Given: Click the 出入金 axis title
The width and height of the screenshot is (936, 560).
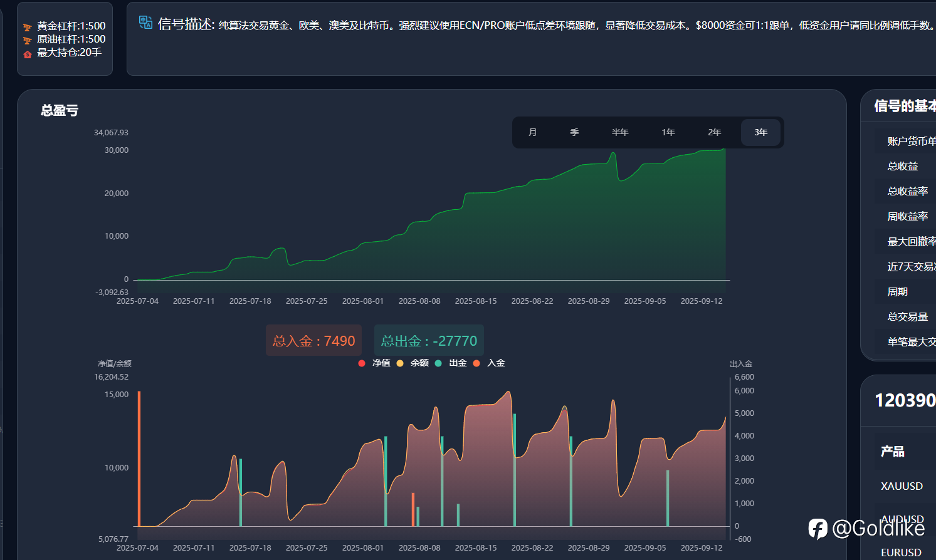Looking at the screenshot, I should (x=741, y=364).
